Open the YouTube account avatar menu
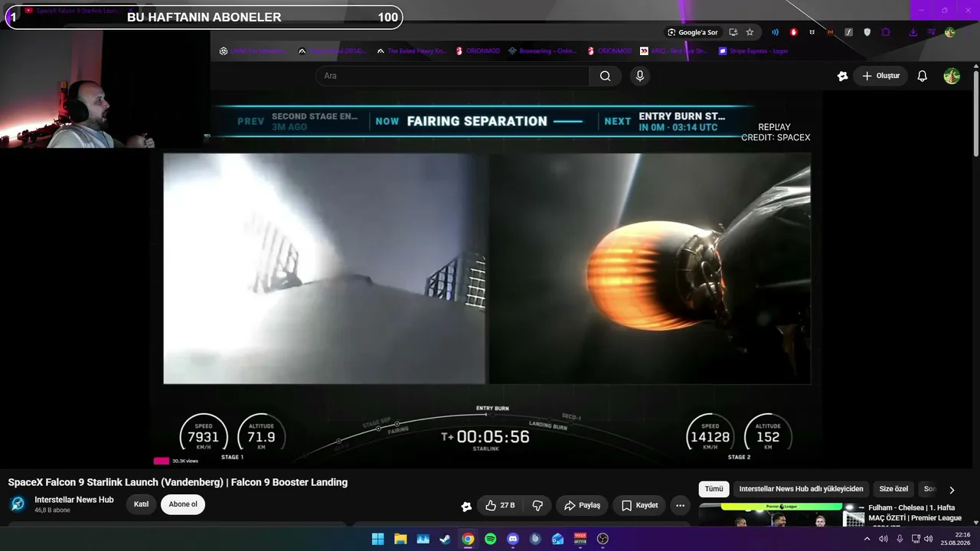Screen dimensions: 980x551 tap(952, 76)
